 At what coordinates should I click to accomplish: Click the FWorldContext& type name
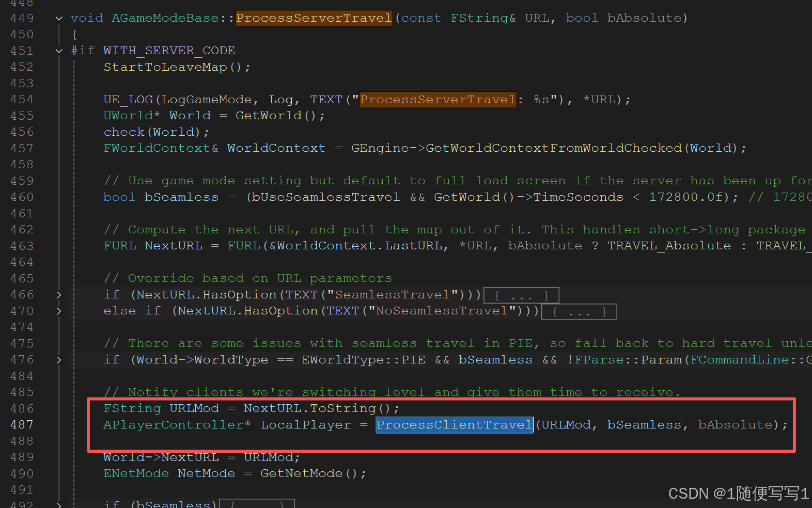161,148
